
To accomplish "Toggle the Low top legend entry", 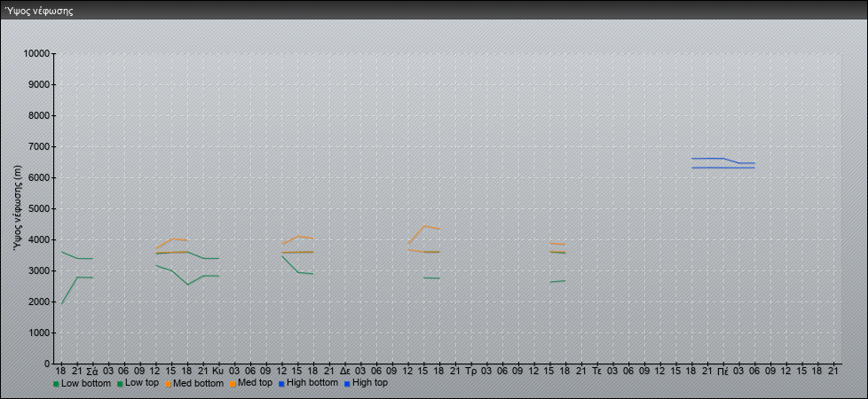I will click(138, 383).
